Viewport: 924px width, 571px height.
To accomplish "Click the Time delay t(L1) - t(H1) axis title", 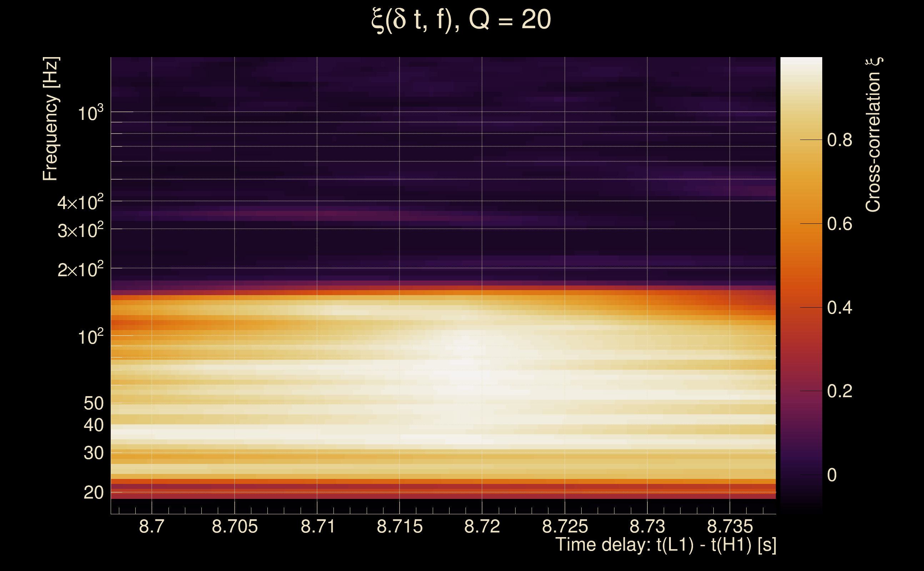I will [x=666, y=545].
